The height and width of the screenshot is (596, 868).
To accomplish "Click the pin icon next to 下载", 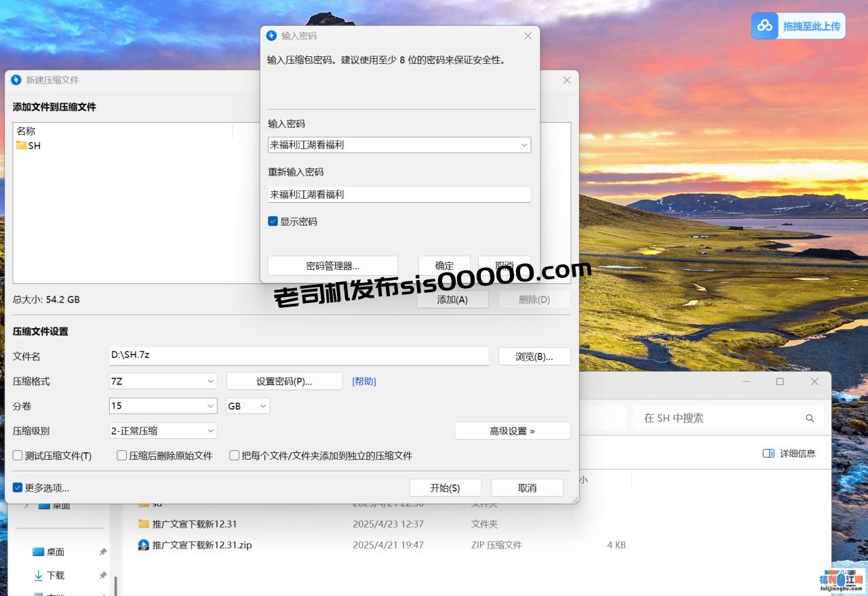I will tap(102, 575).
